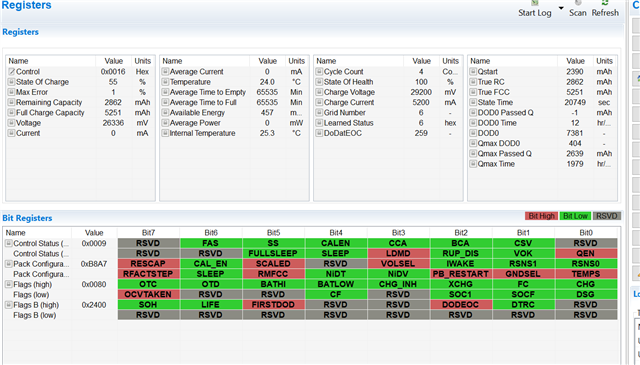Image resolution: width=640 pixels, height=365 pixels.
Task: Click the icon beside Internal Temperature
Action: 165,133
